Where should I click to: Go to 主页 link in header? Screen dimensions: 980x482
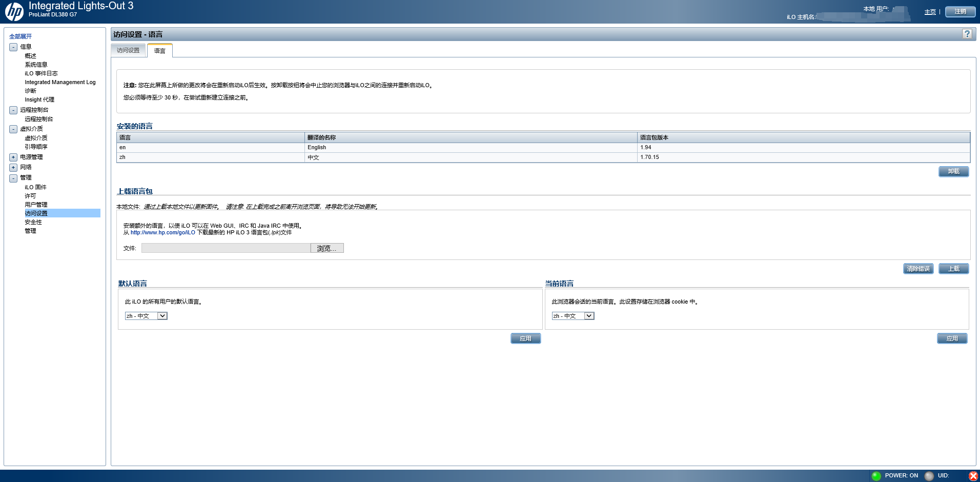point(930,12)
